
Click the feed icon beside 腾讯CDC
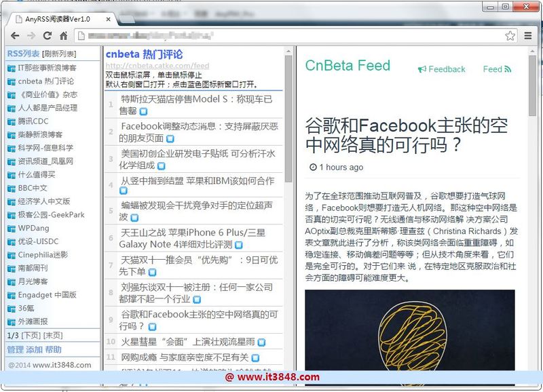point(12,122)
